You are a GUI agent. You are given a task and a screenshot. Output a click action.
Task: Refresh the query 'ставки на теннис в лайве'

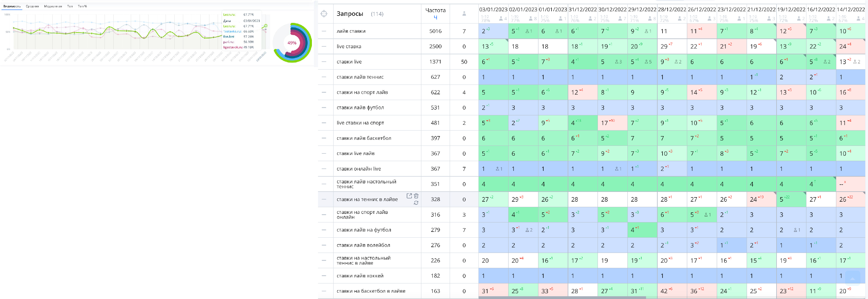click(416, 203)
